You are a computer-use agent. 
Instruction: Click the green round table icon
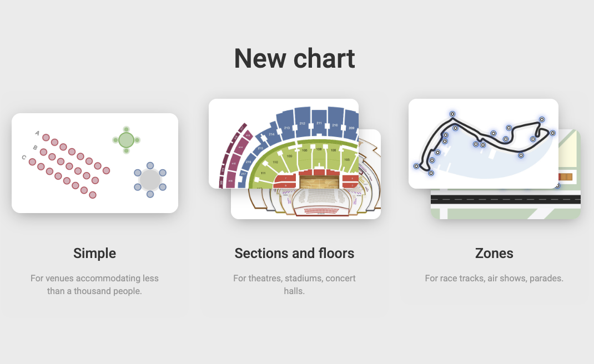tap(127, 140)
